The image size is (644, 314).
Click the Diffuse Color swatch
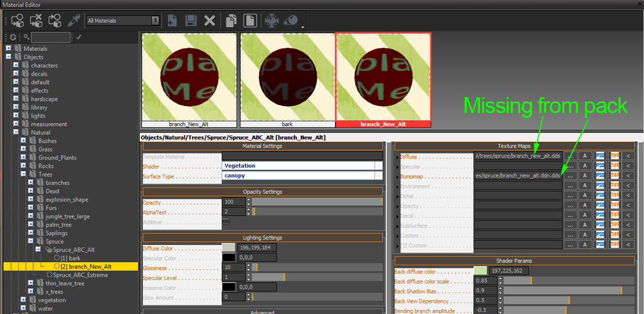[229, 247]
